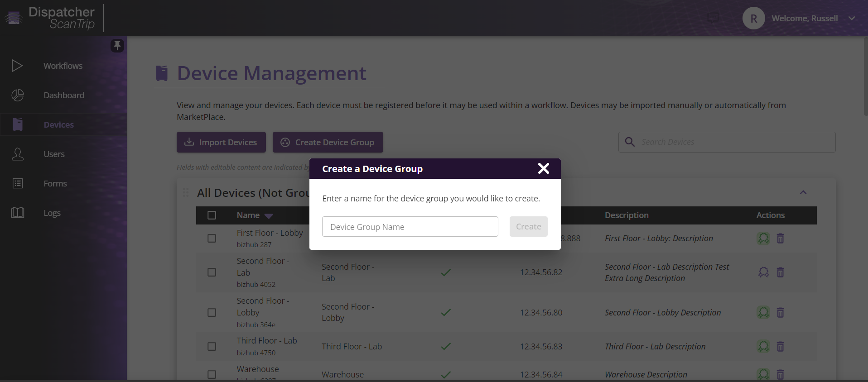This screenshot has width=868, height=382.
Task: Check the Warehouse row checkbox
Action: click(212, 374)
